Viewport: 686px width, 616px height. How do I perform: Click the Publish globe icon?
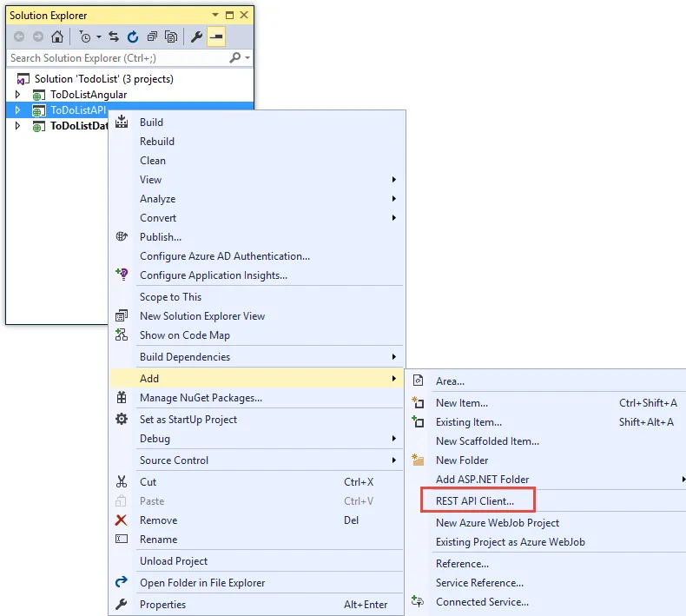click(x=122, y=237)
